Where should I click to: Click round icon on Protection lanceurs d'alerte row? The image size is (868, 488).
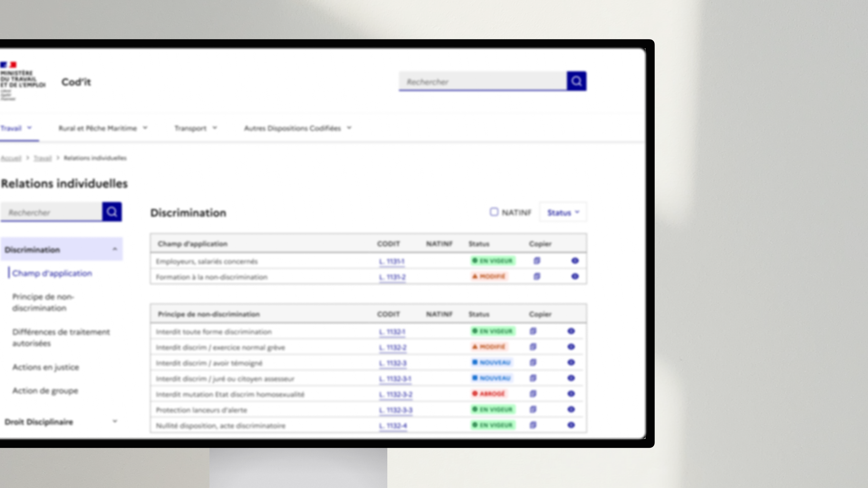click(571, 409)
